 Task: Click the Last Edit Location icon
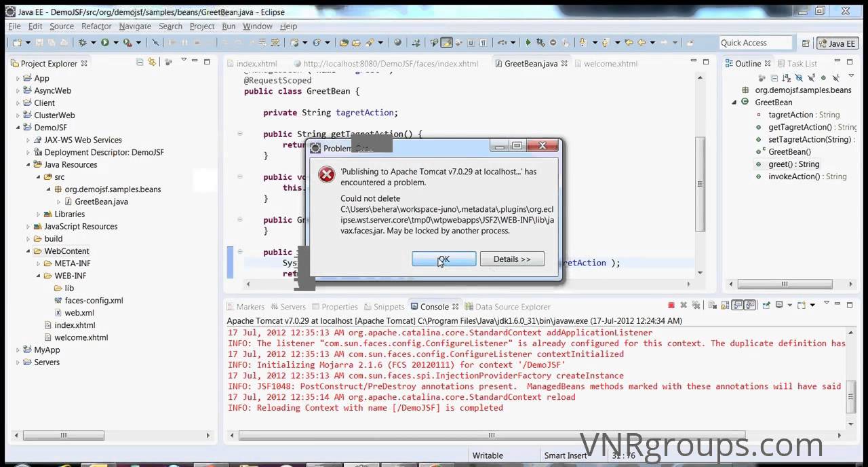(629, 42)
